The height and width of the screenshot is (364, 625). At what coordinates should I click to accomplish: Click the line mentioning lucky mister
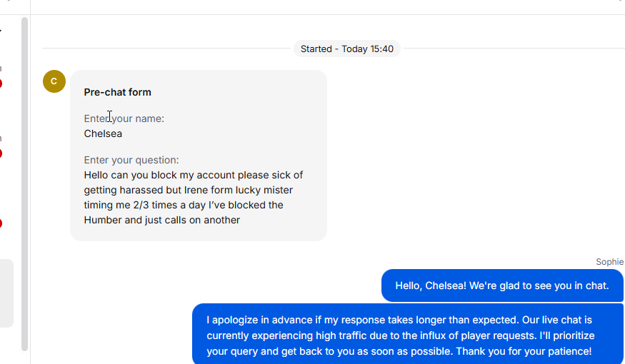[189, 190]
